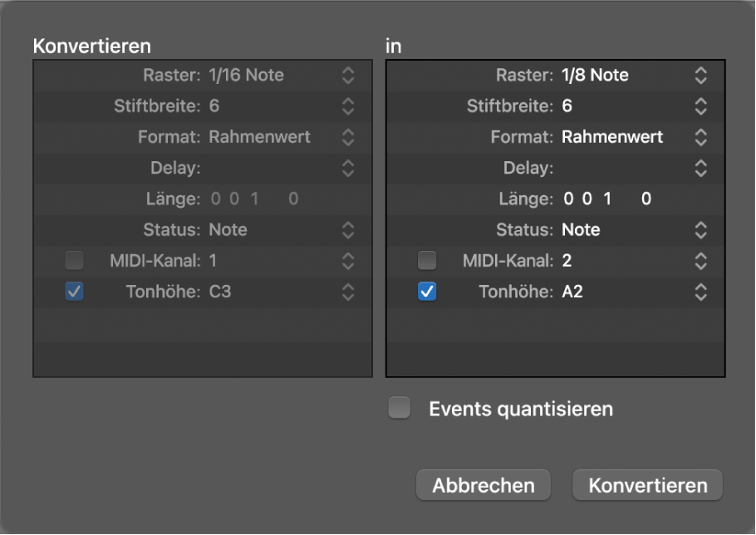Click the Abbrechen button
Viewport: 756px width, 535px height.
[483, 485]
